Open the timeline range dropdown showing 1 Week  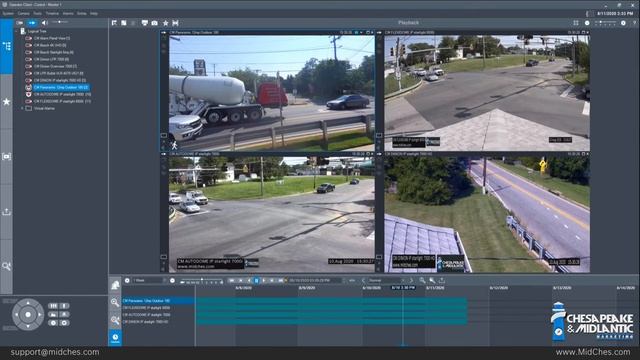[149, 280]
